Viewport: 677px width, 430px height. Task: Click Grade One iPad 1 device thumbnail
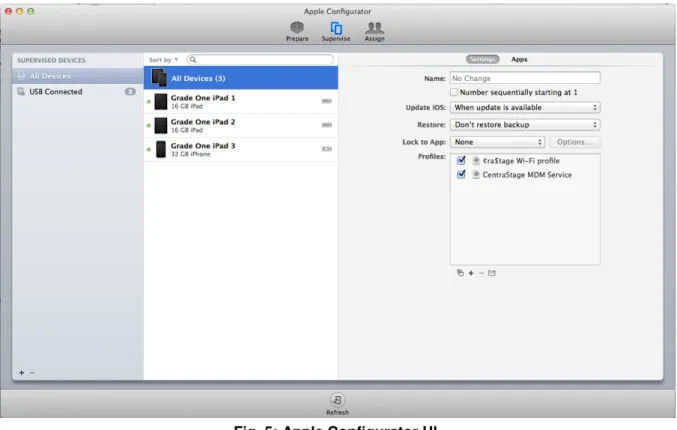pos(161,101)
